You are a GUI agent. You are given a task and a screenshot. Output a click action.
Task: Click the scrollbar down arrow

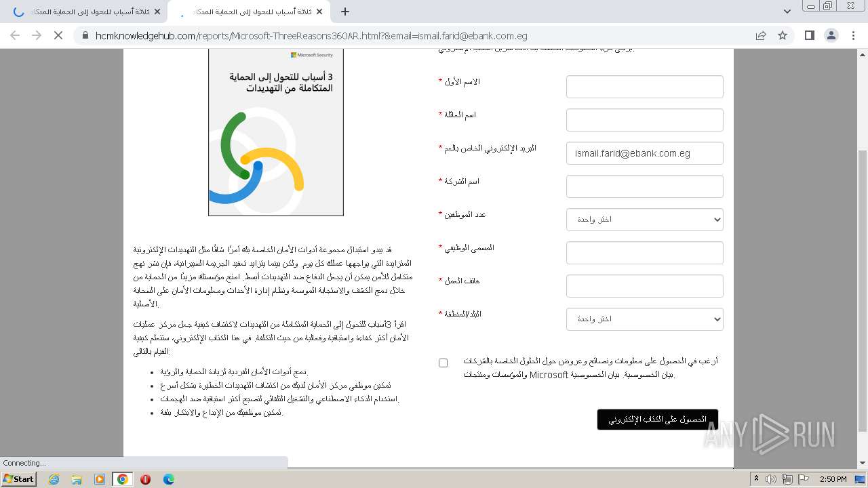pyautogui.click(x=862, y=464)
